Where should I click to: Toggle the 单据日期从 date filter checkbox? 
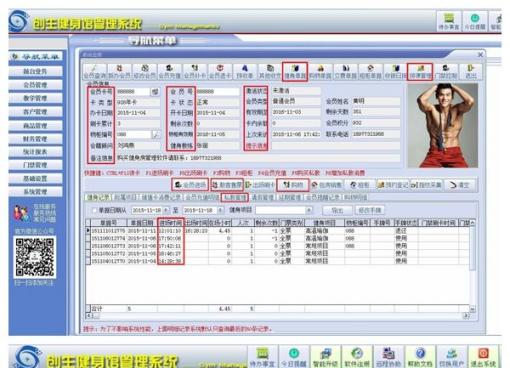click(x=94, y=210)
